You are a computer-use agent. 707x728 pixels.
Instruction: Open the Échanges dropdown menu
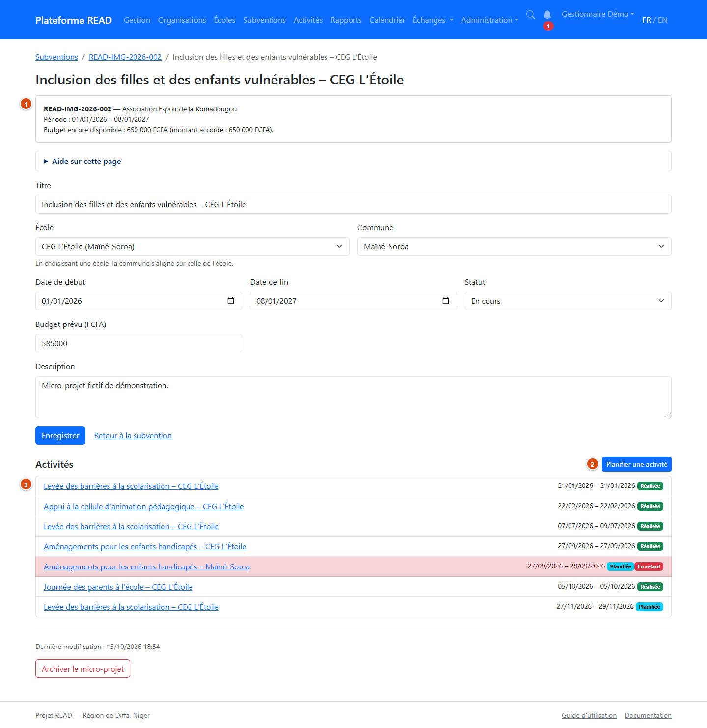(433, 20)
